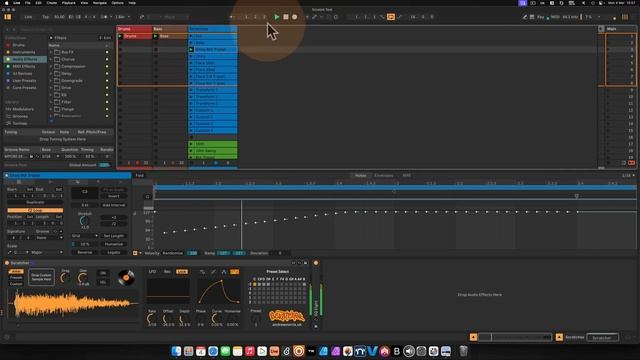
Task: Launch the highlighted third clip on blue track
Action: click(191, 50)
